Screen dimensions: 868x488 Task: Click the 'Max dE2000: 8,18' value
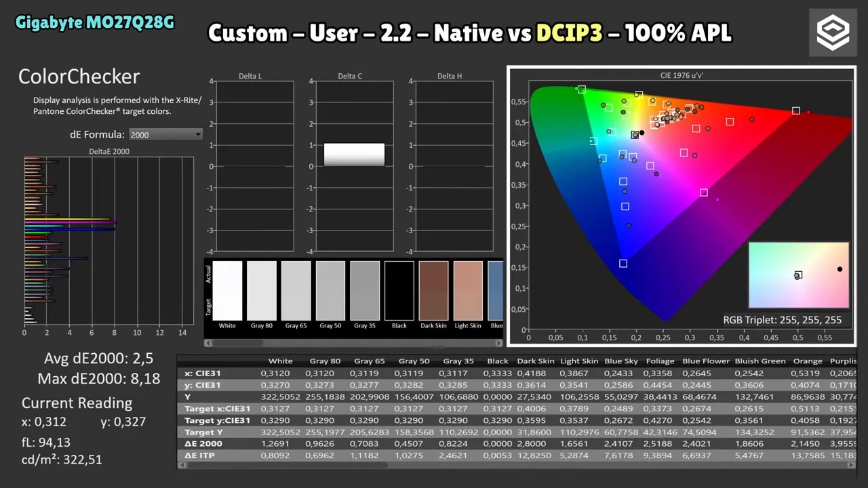[99, 378]
